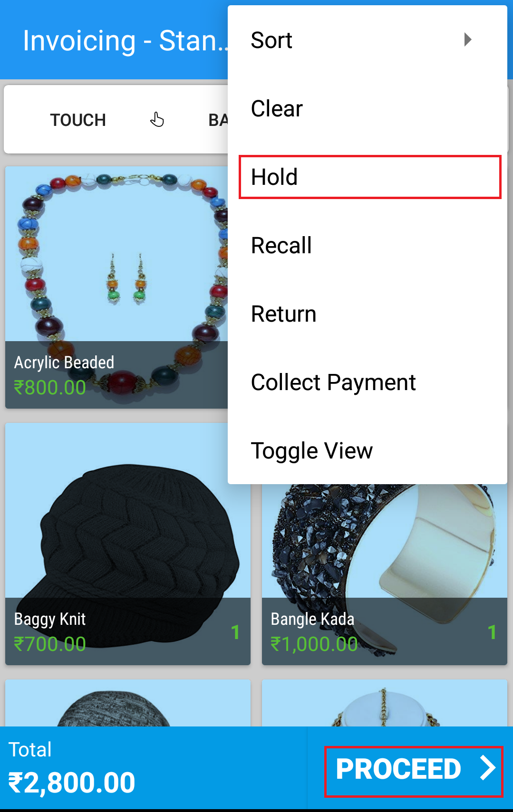513x812 pixels.
Task: Select the Bangle Kada product tile
Action: 385,574
